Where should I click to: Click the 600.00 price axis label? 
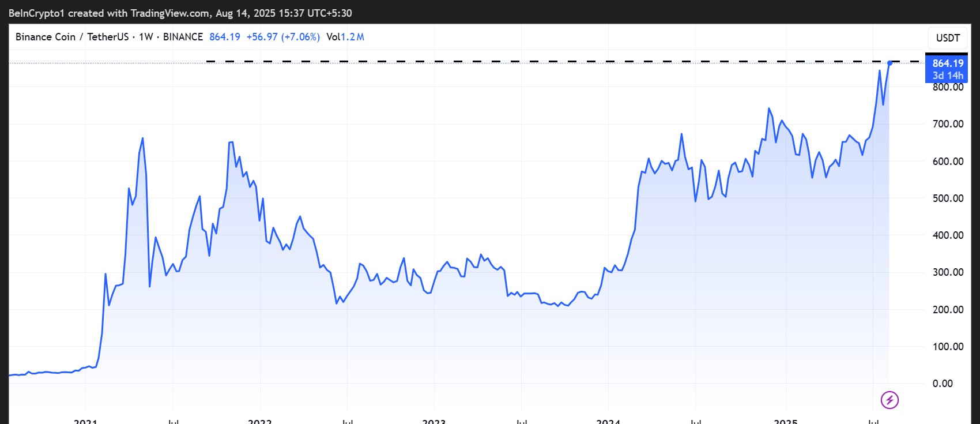[x=948, y=161]
